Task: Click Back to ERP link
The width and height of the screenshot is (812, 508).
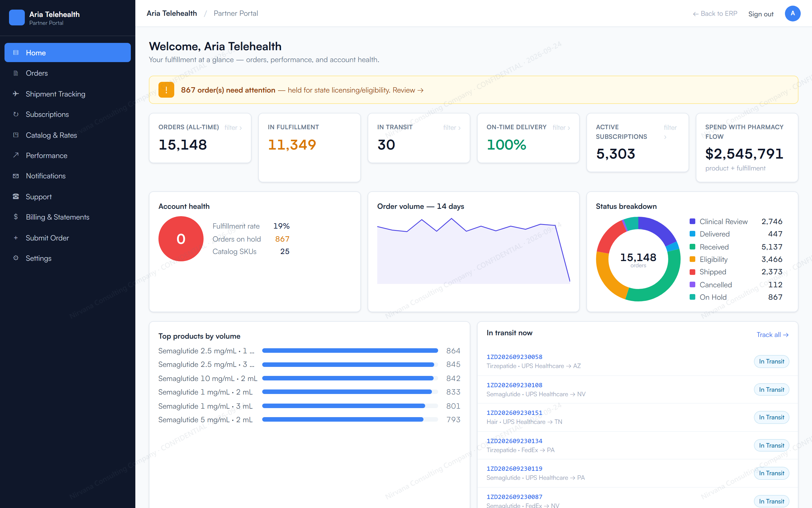Action: tap(715, 14)
